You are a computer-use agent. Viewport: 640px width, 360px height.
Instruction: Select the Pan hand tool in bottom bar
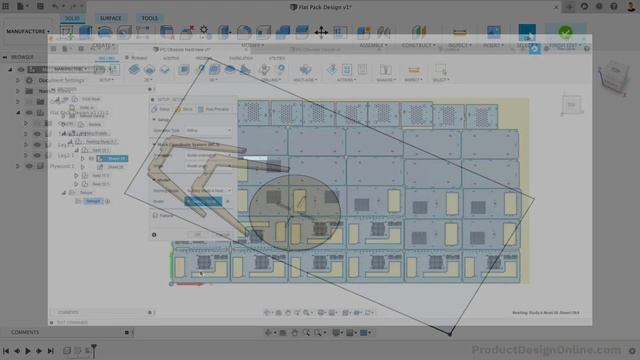coord(294,333)
